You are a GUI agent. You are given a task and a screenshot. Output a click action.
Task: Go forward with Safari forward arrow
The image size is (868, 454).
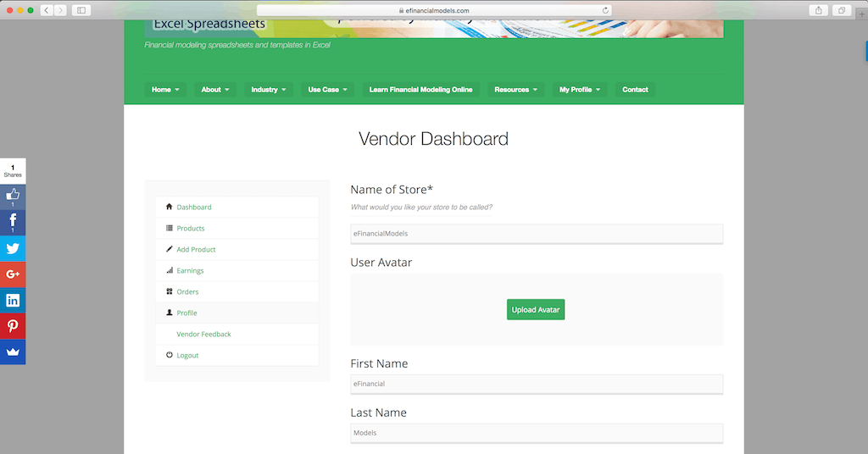pyautogui.click(x=60, y=10)
